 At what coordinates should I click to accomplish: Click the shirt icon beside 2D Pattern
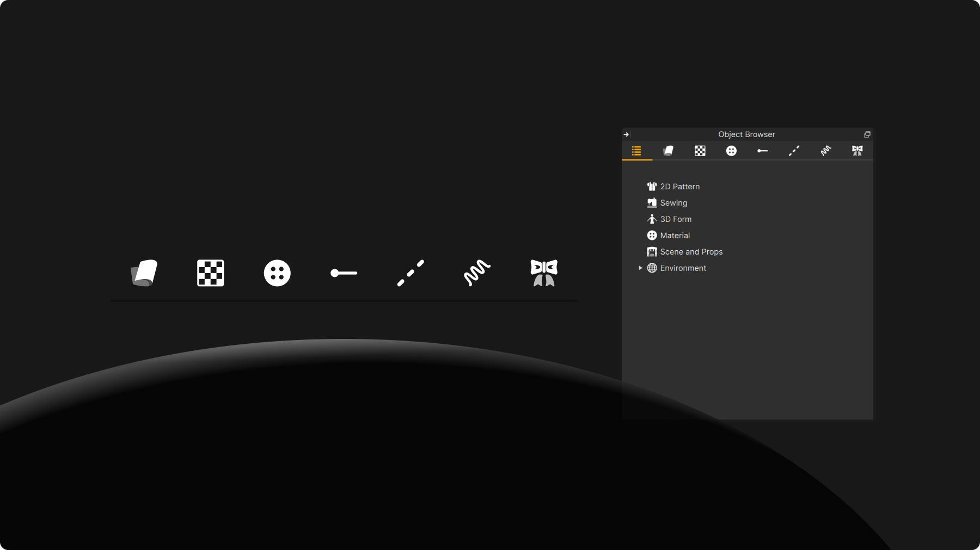point(652,187)
